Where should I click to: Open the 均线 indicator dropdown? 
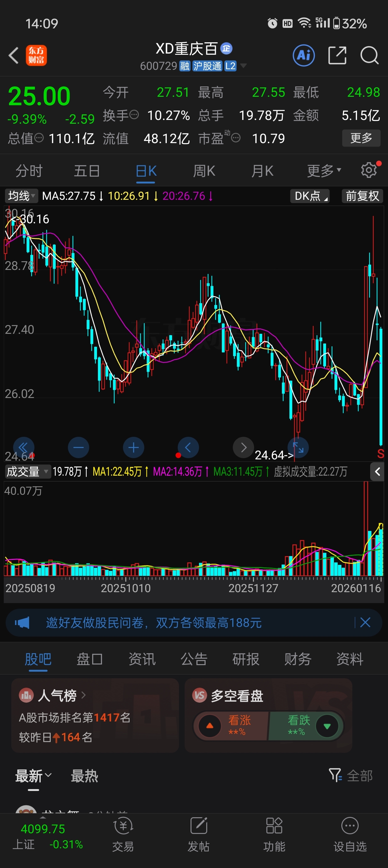pos(21,196)
